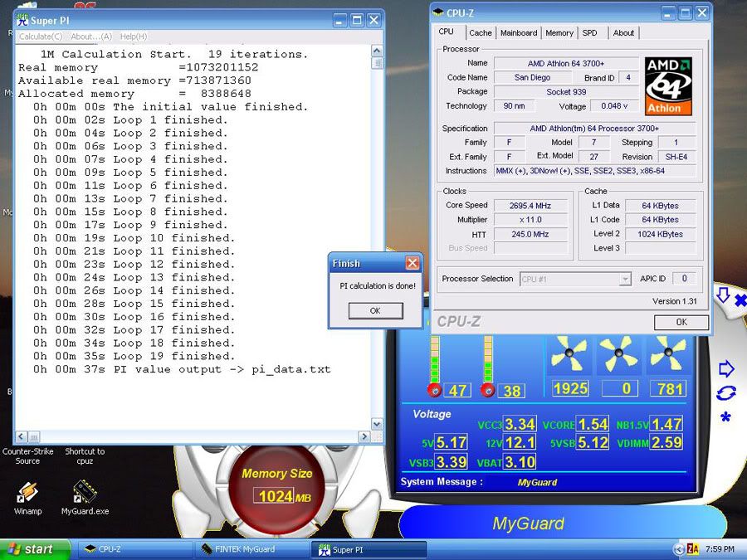Click Super PI's horizontal scrollbar right arrow
The height and width of the screenshot is (560, 747).
(364, 436)
